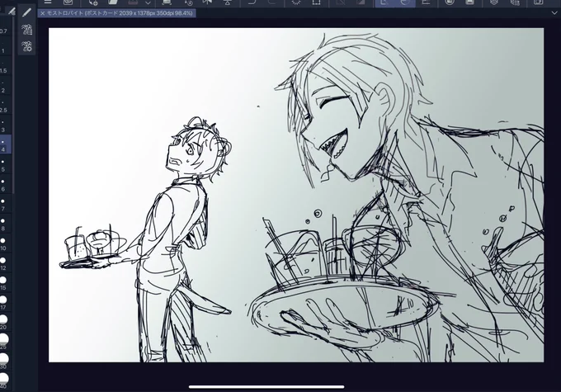Select the Pen tool icon
This screenshot has height=392, width=561.
click(27, 12)
